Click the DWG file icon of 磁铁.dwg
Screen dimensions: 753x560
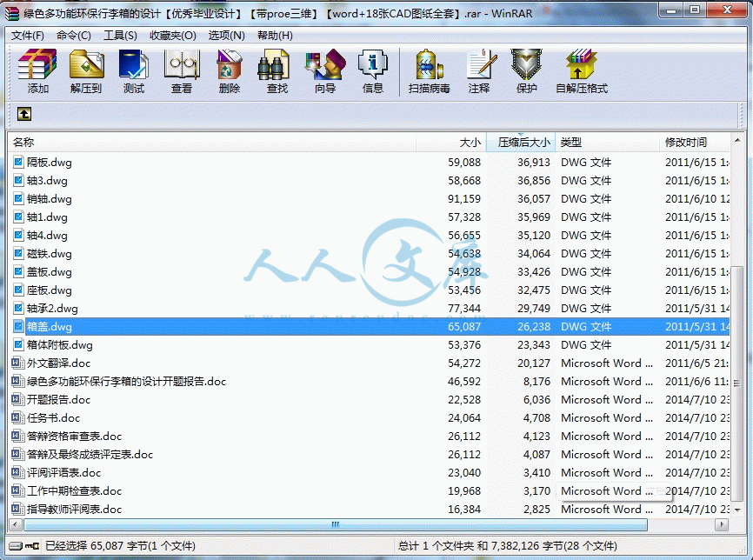coord(18,253)
